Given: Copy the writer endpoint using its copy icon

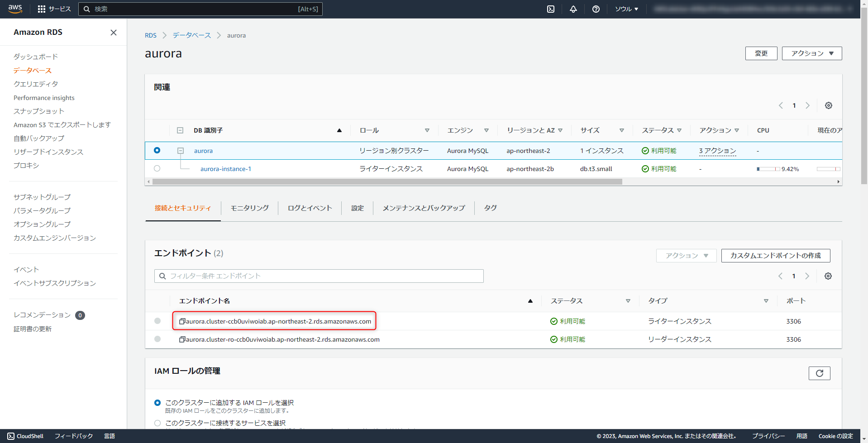Looking at the screenshot, I should (182, 321).
